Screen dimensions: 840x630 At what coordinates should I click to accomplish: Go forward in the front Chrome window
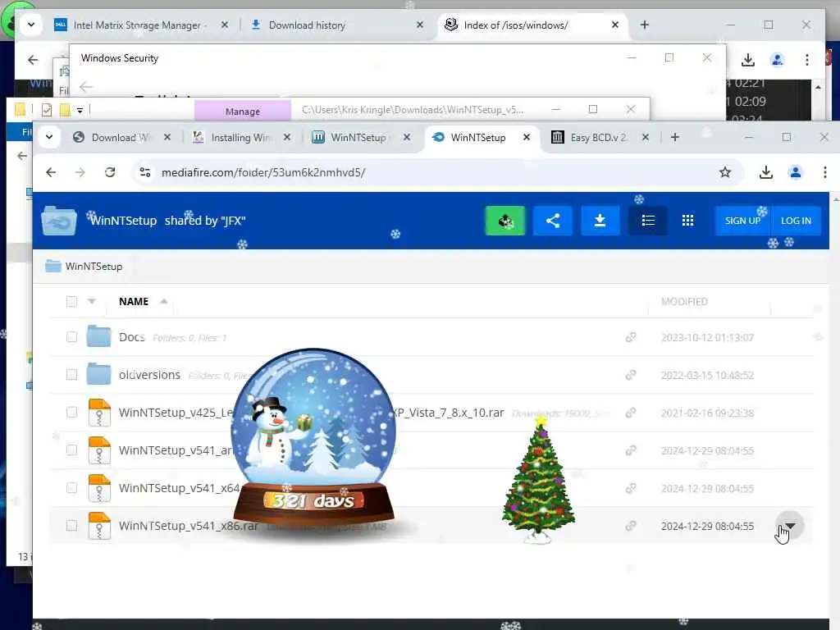80,172
